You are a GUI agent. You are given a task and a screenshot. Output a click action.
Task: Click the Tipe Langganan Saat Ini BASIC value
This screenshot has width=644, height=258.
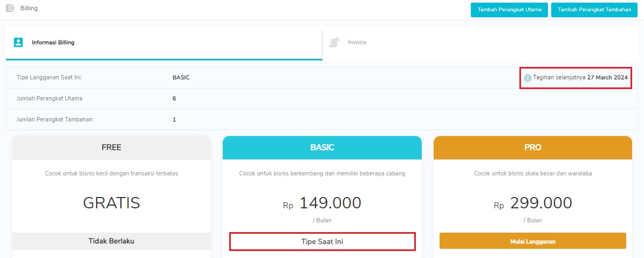[x=181, y=78]
